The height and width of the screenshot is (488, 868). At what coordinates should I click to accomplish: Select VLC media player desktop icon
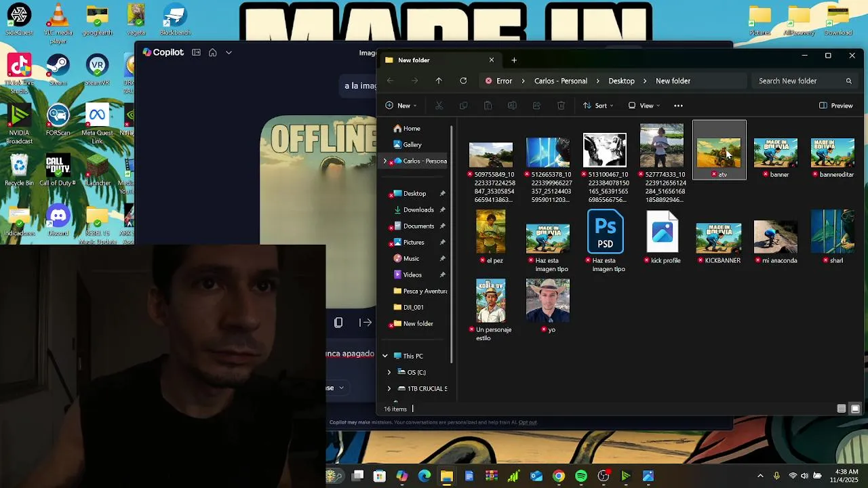58,24
